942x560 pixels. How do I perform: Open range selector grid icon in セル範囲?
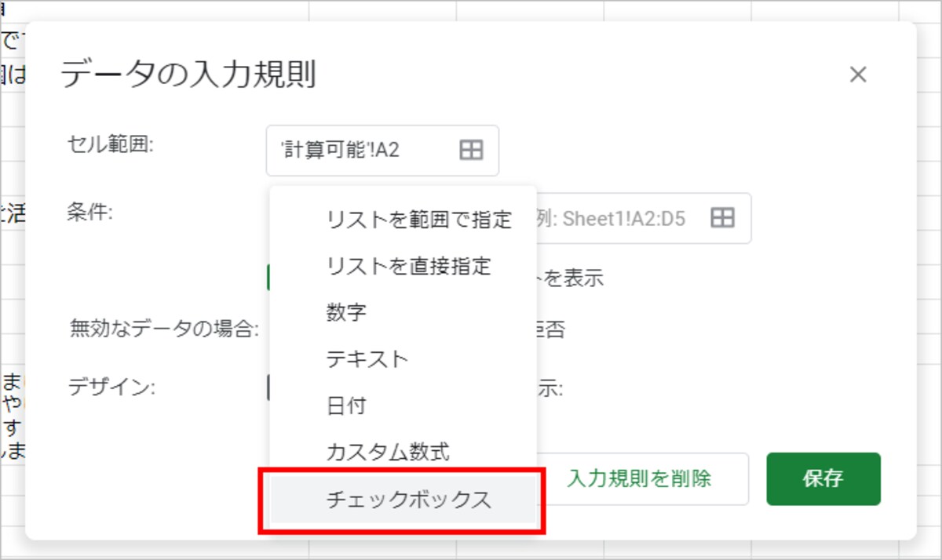pos(471,150)
